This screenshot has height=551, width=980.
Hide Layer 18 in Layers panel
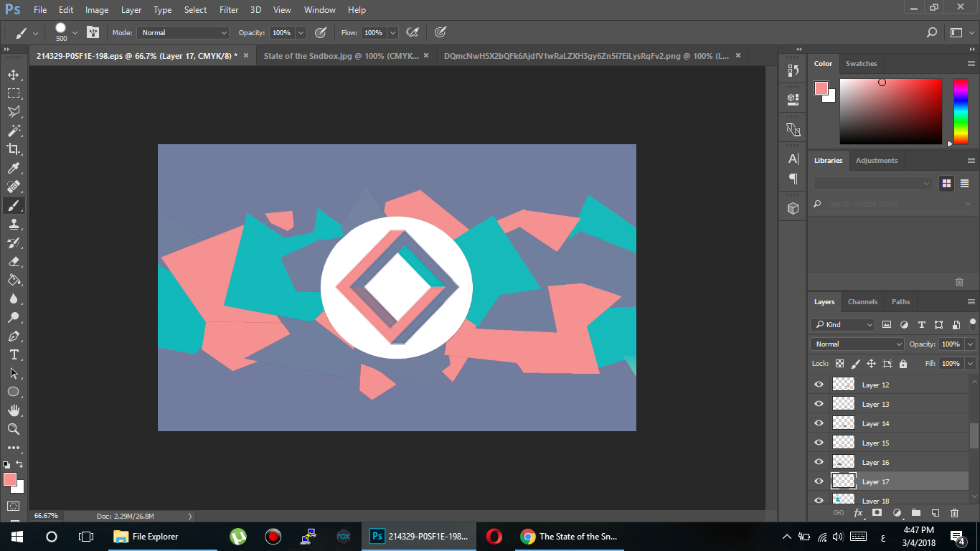click(x=818, y=500)
